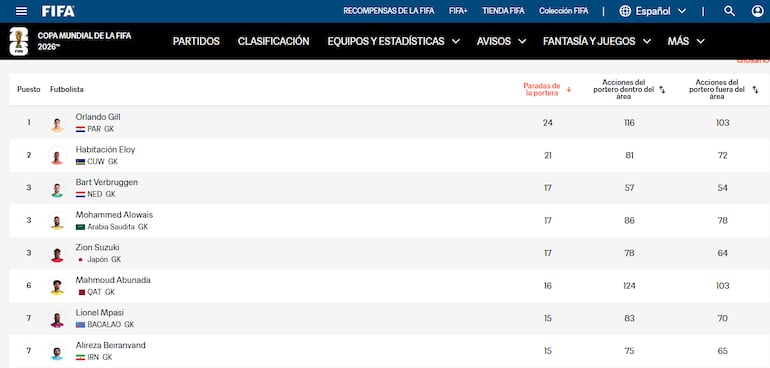
Task: Open the hamburger menu icon
Action: pyautogui.click(x=21, y=11)
